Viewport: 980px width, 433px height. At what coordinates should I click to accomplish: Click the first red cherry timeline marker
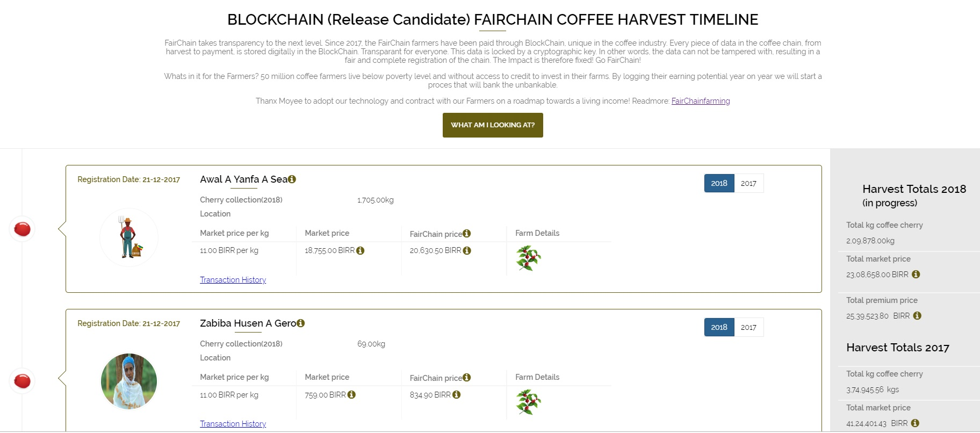[22, 229]
